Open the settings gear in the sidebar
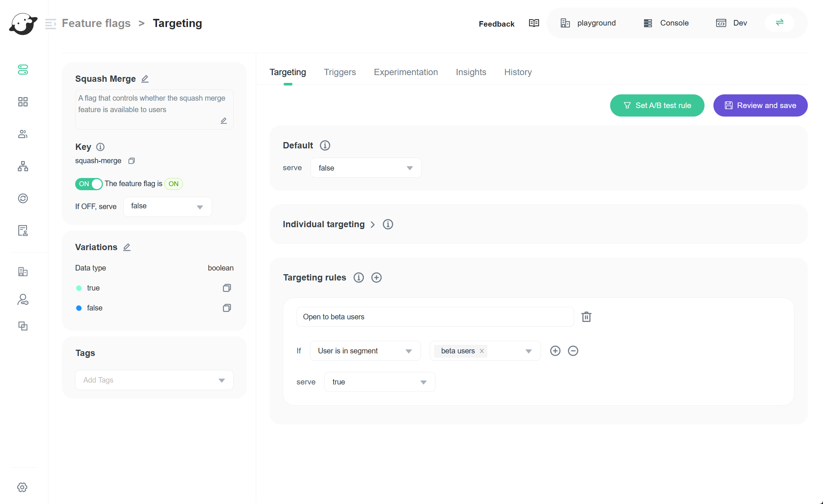The height and width of the screenshot is (504, 823). (22, 487)
